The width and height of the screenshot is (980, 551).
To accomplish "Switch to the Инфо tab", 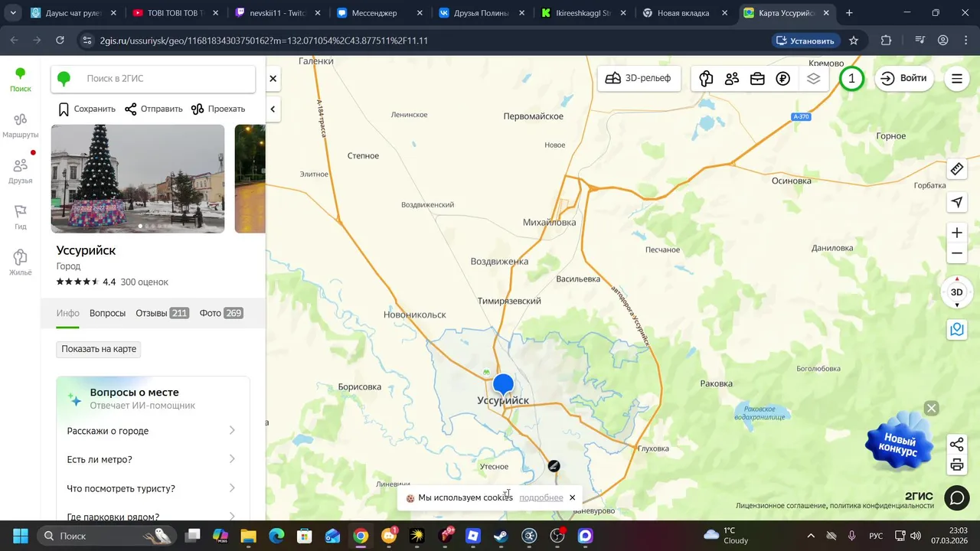I will (x=67, y=313).
